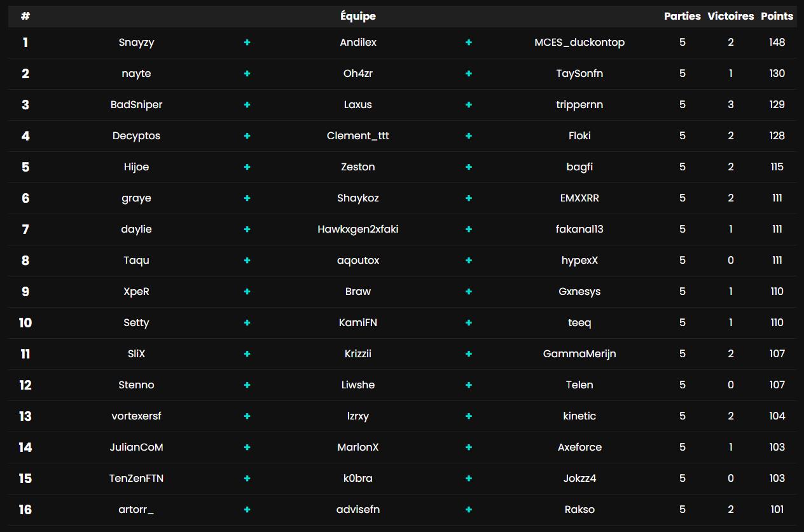Expand details next to MarlonX

coord(469,447)
